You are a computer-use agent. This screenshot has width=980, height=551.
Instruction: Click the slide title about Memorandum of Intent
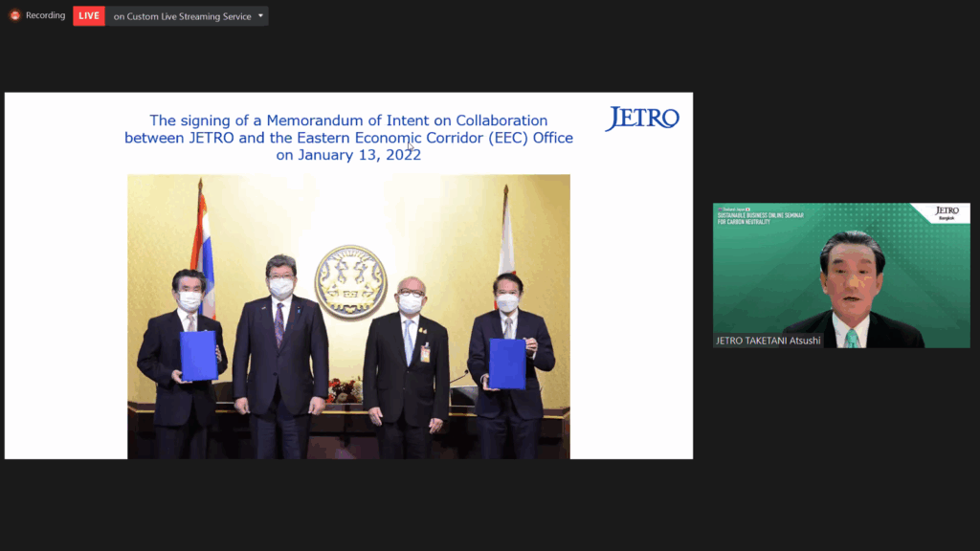[x=348, y=121]
